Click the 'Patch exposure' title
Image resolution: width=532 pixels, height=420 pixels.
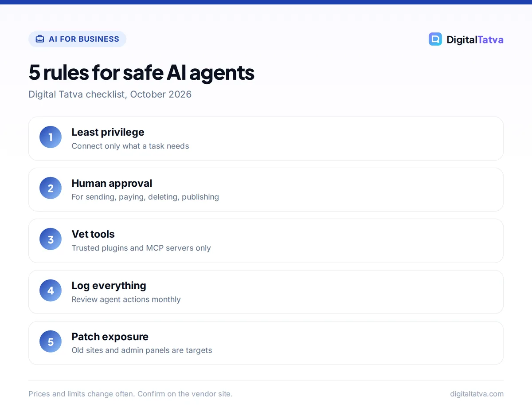pos(110,337)
